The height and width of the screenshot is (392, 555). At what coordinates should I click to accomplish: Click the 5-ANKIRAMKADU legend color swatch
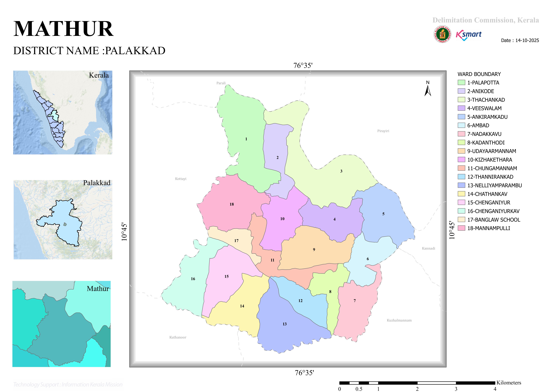pos(461,117)
